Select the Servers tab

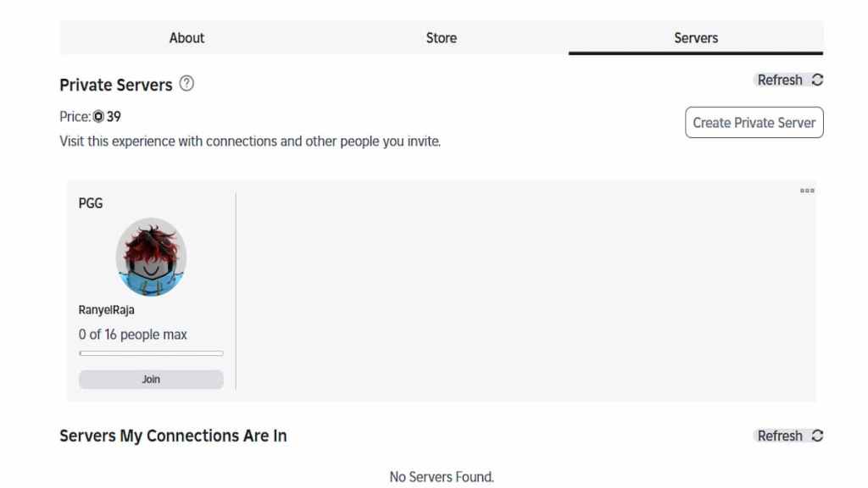click(695, 37)
